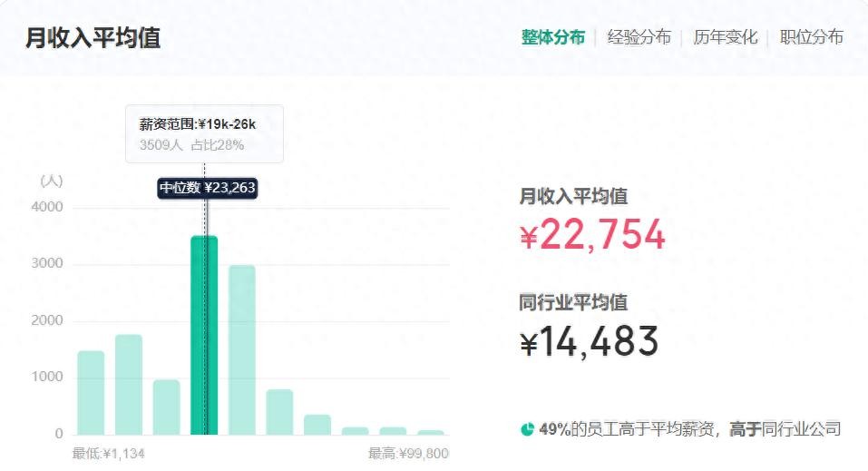
Task: Open the 经验分布 tab
Action: [639, 37]
